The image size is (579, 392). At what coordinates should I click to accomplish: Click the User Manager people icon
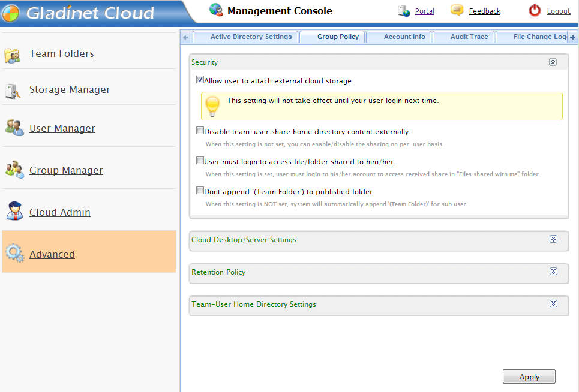pos(14,128)
